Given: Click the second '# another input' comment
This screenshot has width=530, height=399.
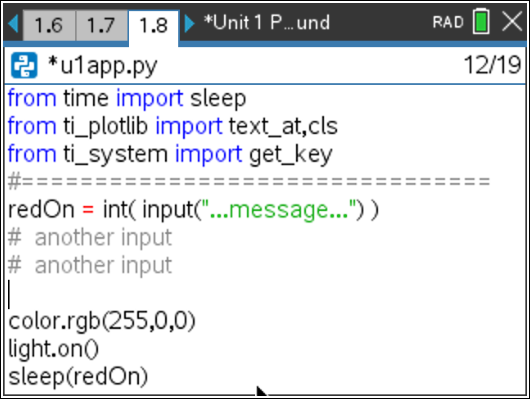Looking at the screenshot, I should [x=90, y=265].
